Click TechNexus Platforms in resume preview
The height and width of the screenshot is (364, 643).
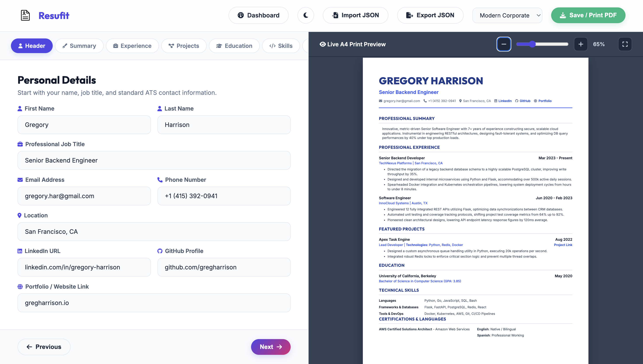[x=395, y=163]
